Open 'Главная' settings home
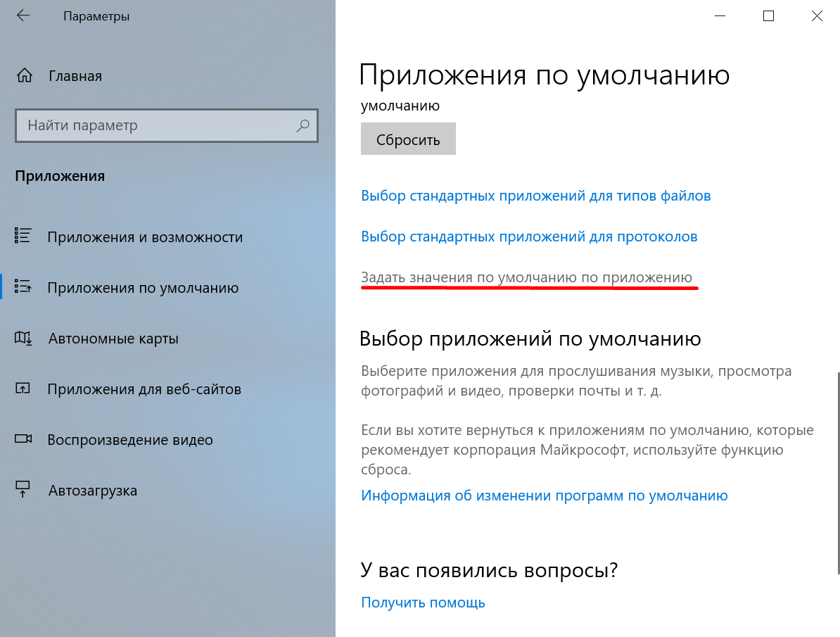This screenshot has height=637, width=840. [75, 76]
